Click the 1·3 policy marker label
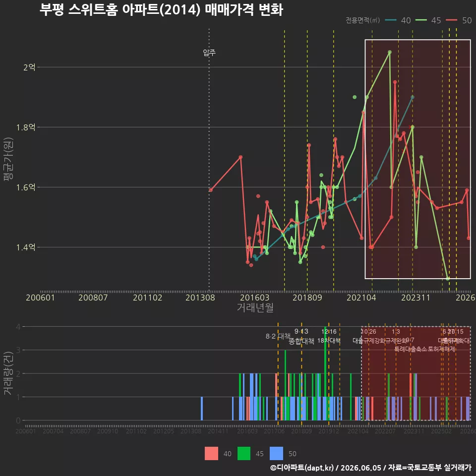476x476 pixels. (396, 332)
